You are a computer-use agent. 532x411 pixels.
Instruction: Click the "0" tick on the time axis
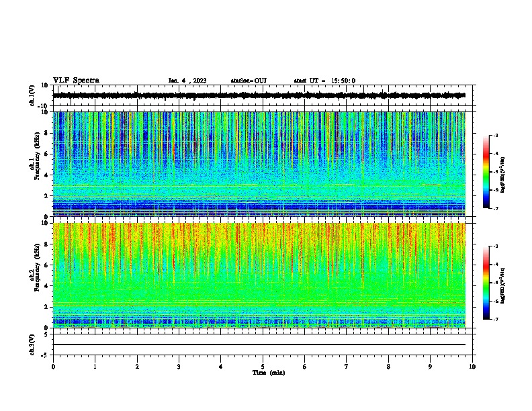[53, 367]
